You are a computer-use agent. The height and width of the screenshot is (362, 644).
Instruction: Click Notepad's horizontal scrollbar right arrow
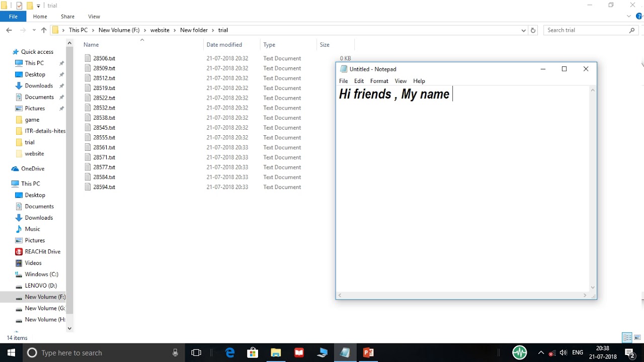click(x=585, y=296)
